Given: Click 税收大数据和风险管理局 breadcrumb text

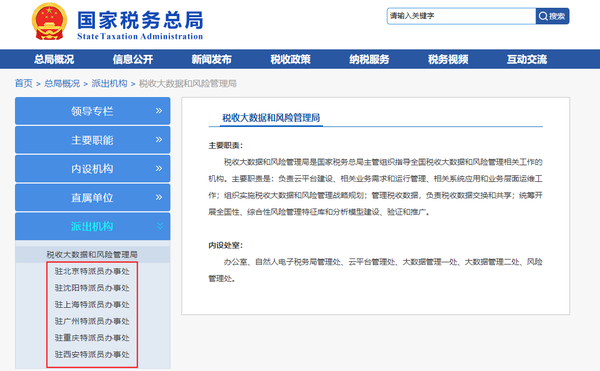Looking at the screenshot, I should click(188, 83).
